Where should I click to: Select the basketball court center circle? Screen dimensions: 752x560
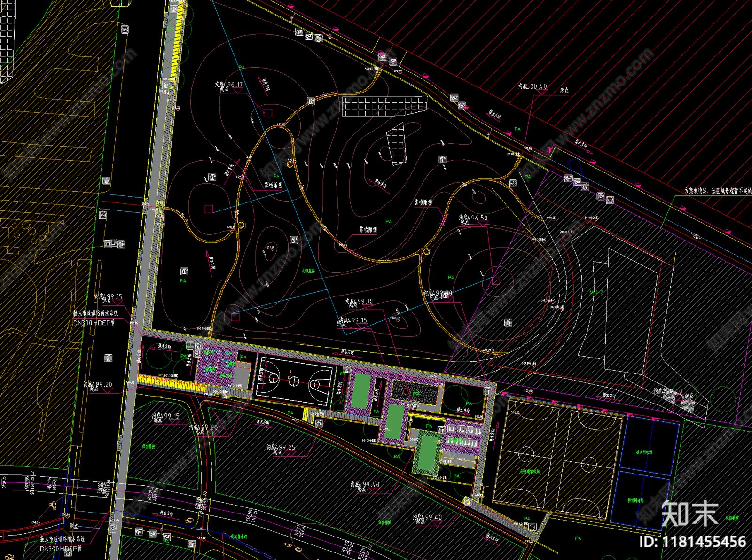point(294,381)
